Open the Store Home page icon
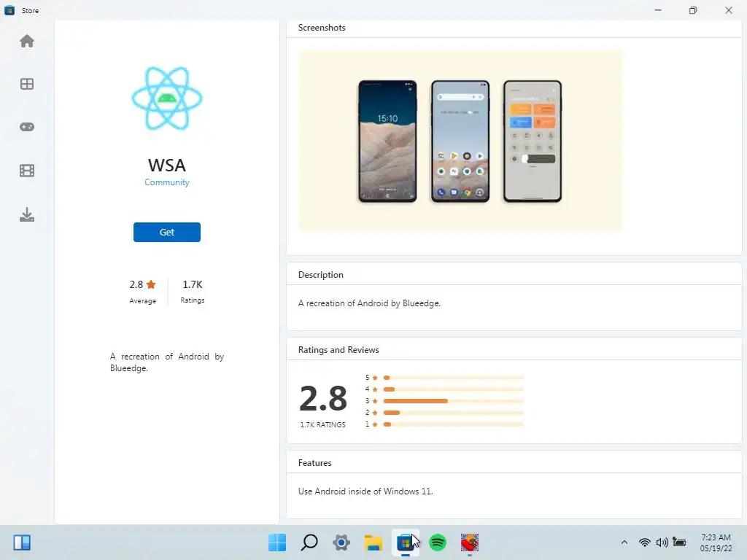The width and height of the screenshot is (747, 560). pos(27,42)
